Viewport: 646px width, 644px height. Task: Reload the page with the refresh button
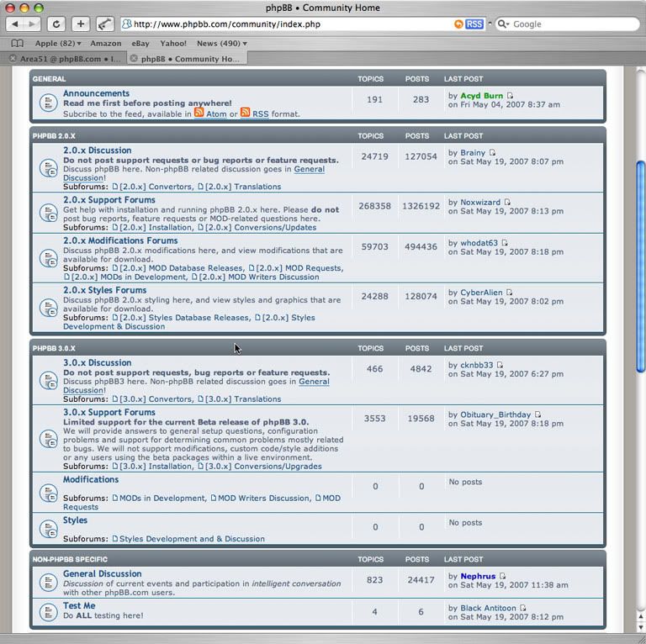point(56,24)
